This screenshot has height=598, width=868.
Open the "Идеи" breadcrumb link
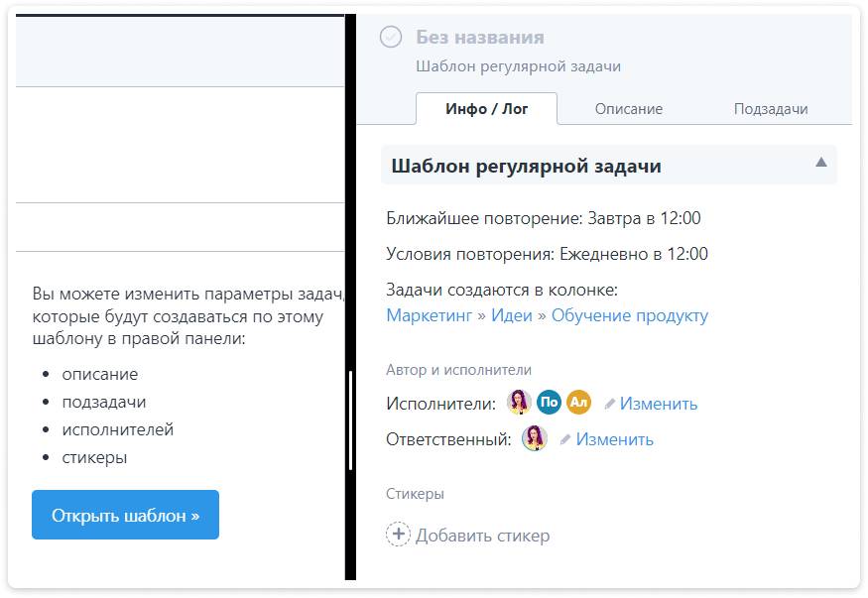point(512,315)
